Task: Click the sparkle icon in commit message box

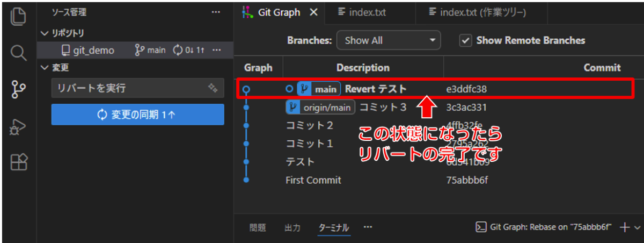Action: click(x=213, y=88)
